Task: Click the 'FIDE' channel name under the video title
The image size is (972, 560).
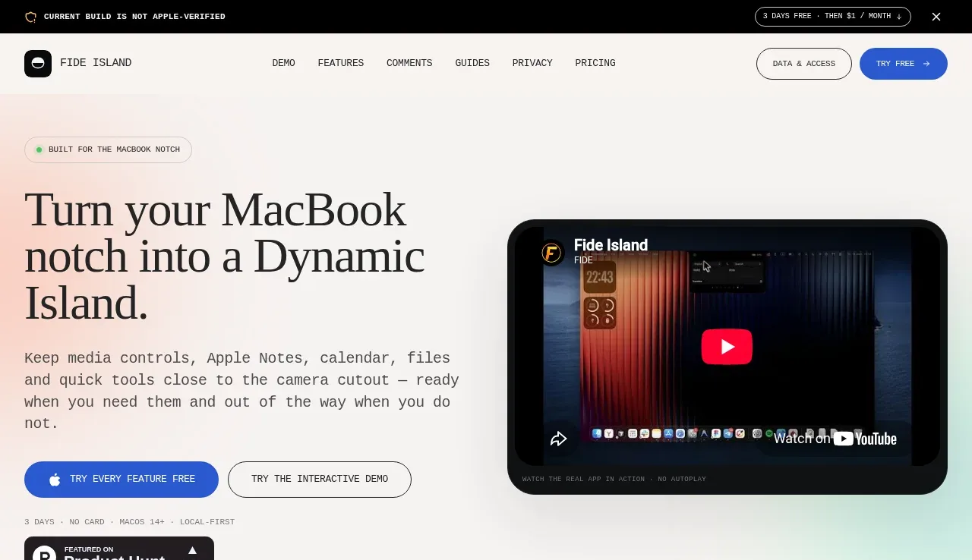Action: pos(583,260)
